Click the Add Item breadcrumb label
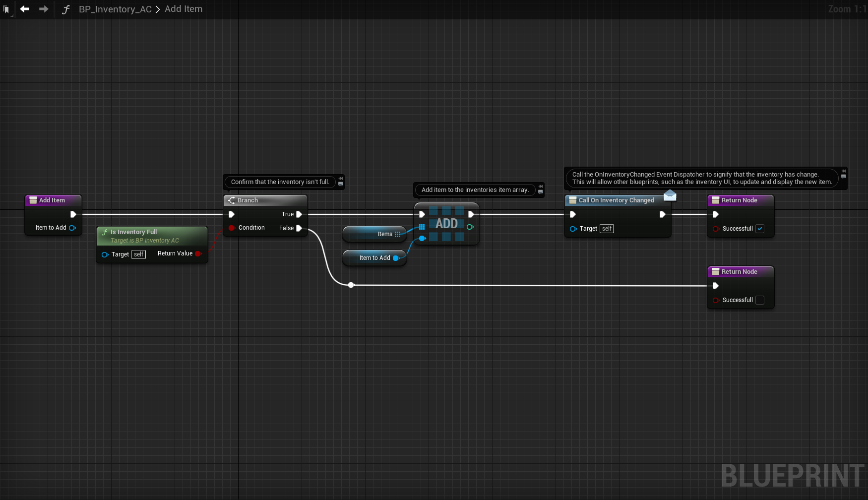Screen dimensions: 868x500 184,9
